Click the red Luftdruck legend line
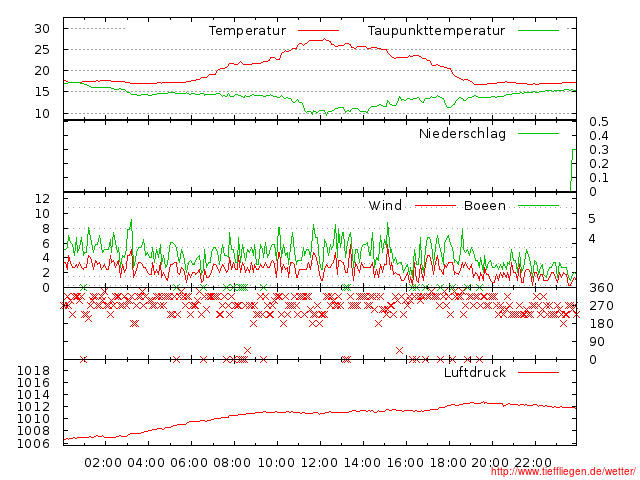Screen dimensions: 640x480 pyautogui.click(x=538, y=372)
